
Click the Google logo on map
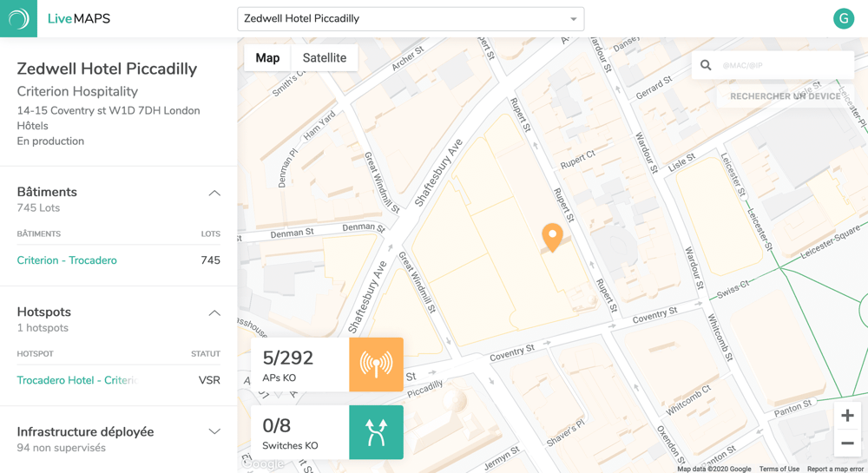263,463
